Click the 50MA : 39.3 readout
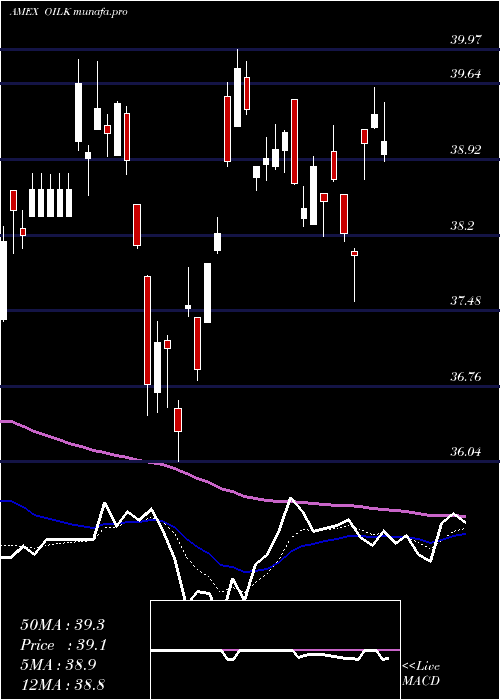500x700 pixels. pos(62,625)
